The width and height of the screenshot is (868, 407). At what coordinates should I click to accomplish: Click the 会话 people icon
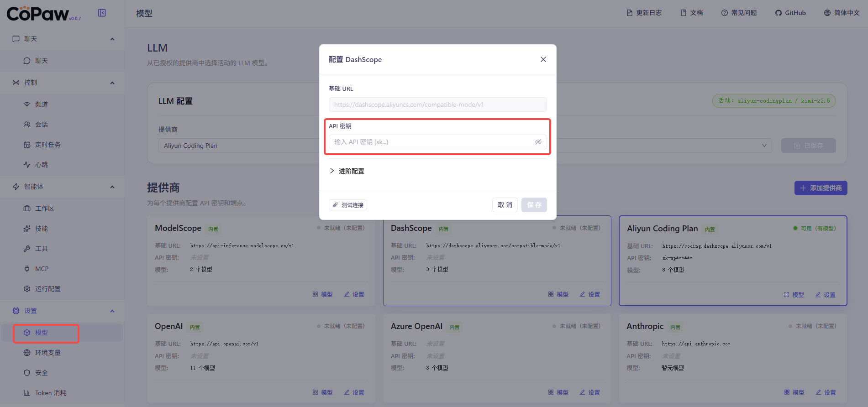tap(27, 125)
